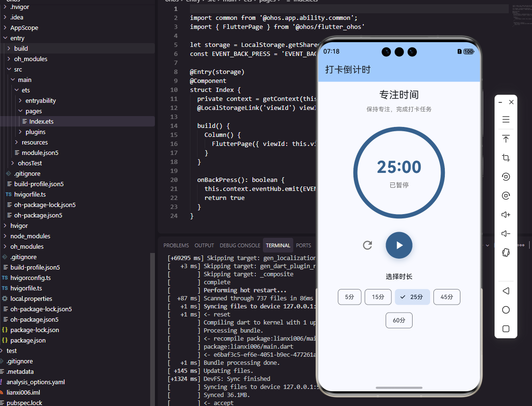
Task: Open lianxi006.iml file
Action: (77, 393)
